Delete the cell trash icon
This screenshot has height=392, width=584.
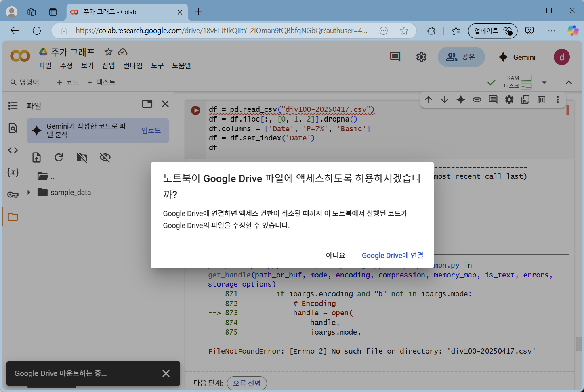point(542,99)
